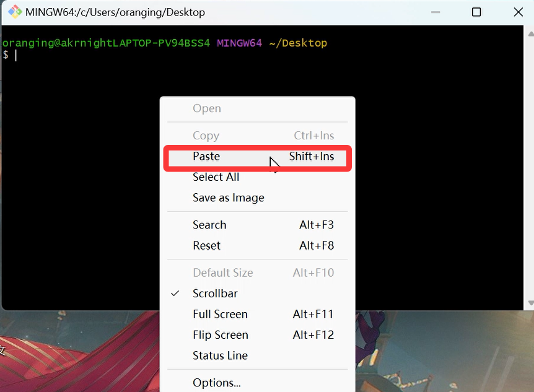The image size is (534, 392).
Task: Select Reset in the context menu
Action: (258, 246)
